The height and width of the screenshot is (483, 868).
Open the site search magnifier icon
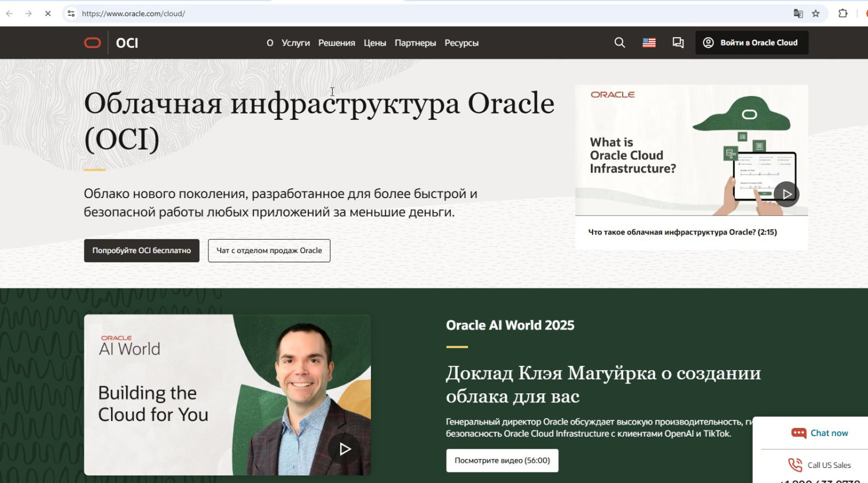tap(619, 43)
